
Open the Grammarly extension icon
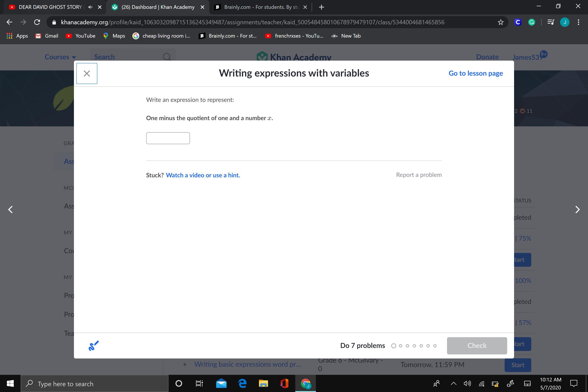[x=531, y=22]
